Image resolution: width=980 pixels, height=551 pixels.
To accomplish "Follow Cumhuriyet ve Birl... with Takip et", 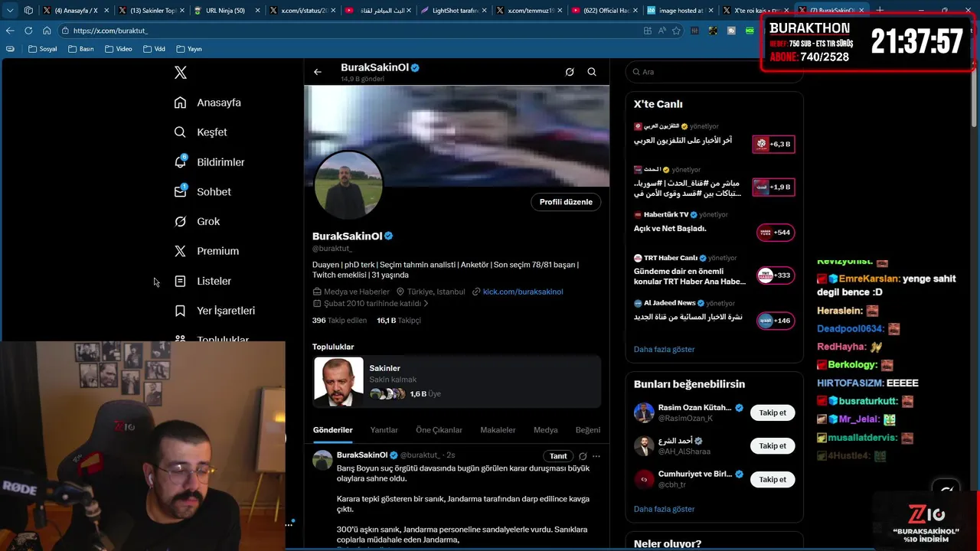I will (x=773, y=479).
